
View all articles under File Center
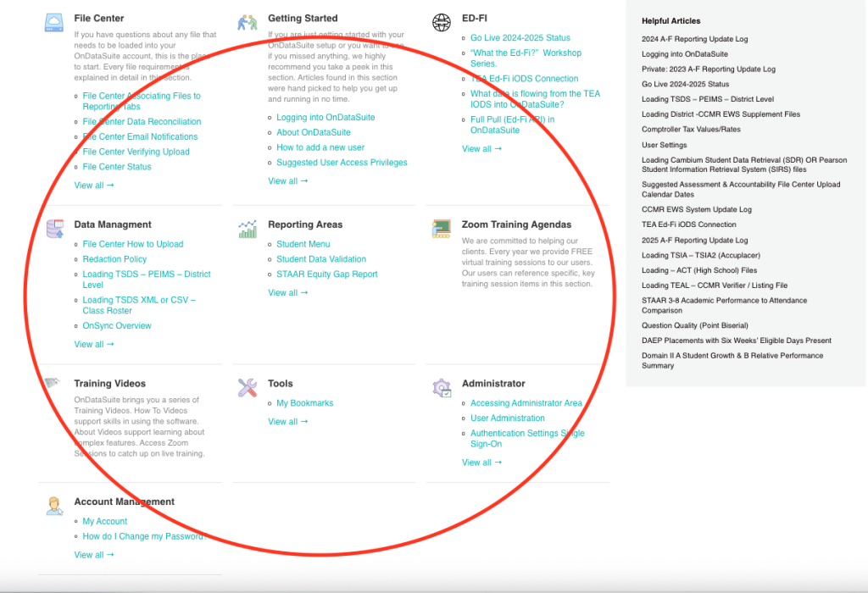94,186
